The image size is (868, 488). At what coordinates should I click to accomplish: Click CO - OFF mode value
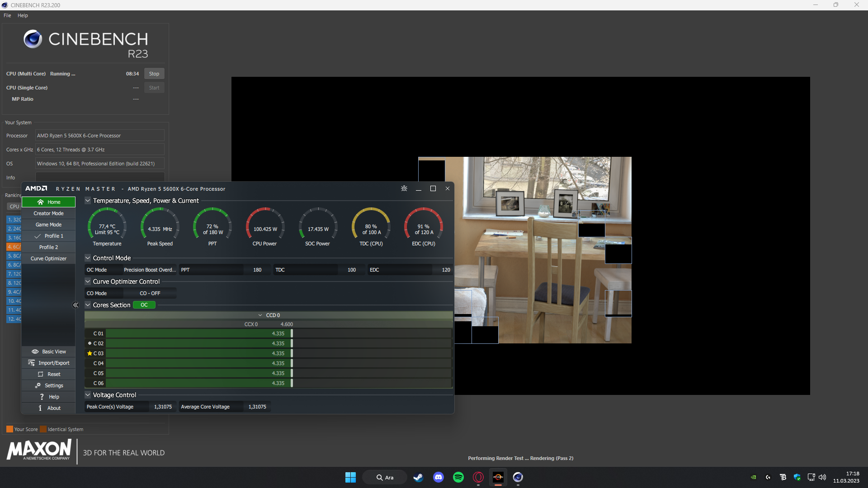[150, 293]
